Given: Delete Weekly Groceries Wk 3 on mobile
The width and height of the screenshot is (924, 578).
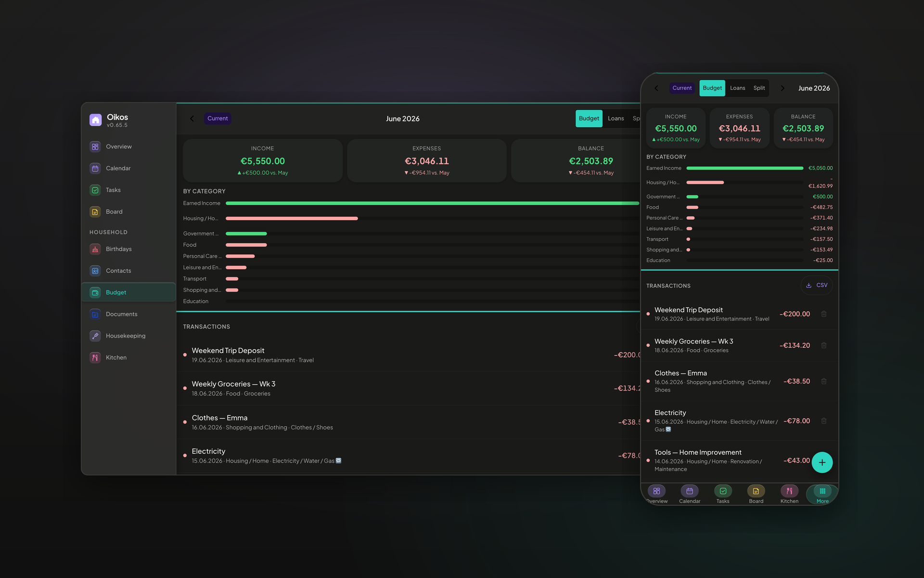Looking at the screenshot, I should coord(824,345).
